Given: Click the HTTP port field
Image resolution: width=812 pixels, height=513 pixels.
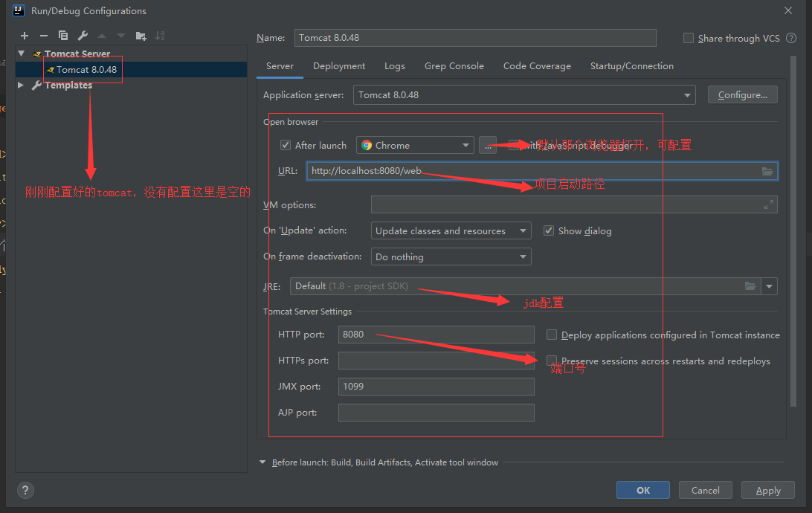Looking at the screenshot, I should click(x=436, y=335).
